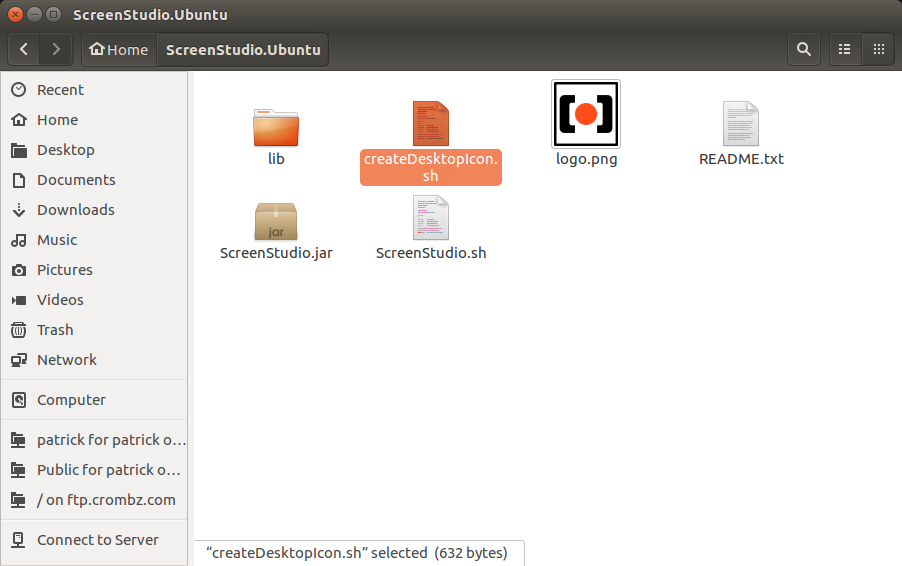Screen dimensions: 902x566
Task: Click the Connect to Server icon
Action: point(18,540)
